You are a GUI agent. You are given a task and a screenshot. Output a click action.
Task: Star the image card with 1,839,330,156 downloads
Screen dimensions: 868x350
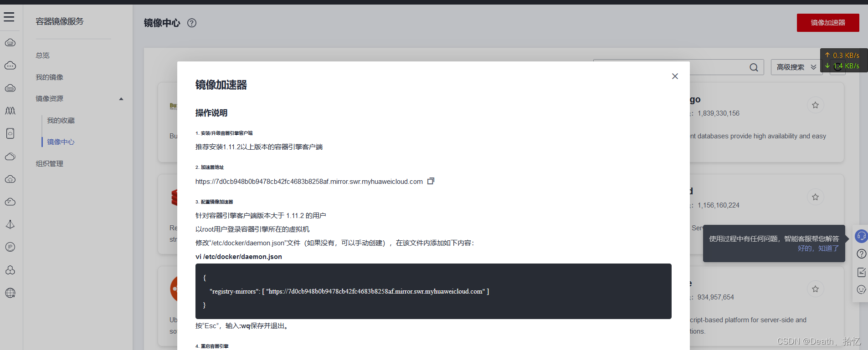click(815, 105)
